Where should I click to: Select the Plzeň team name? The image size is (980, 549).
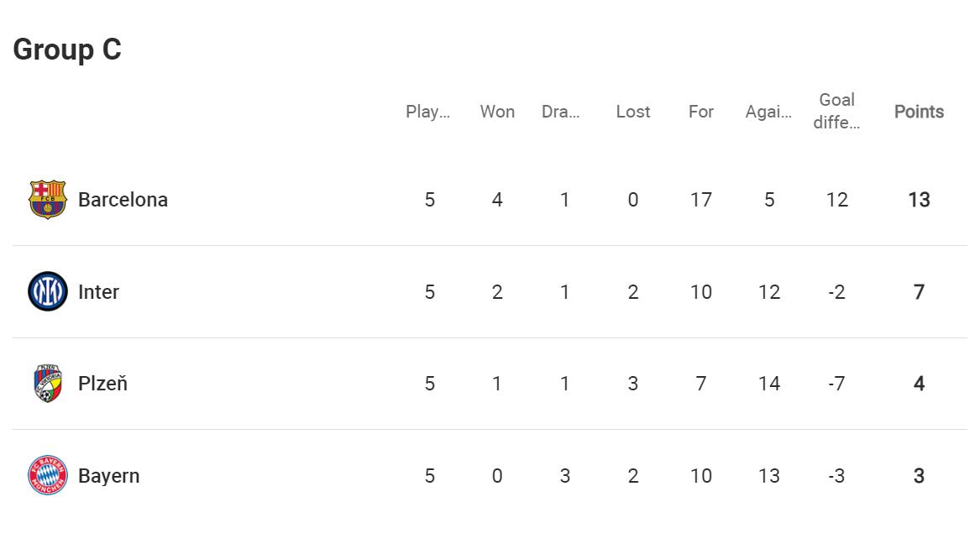point(102,383)
